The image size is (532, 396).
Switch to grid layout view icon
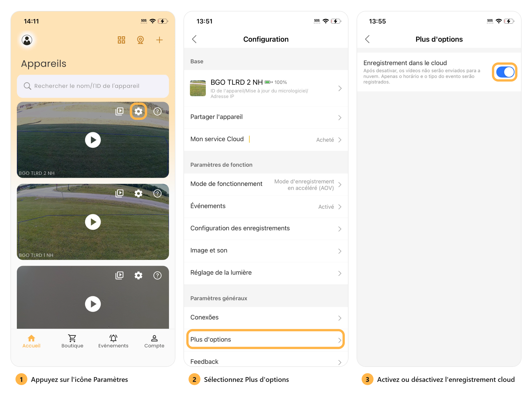pyautogui.click(x=121, y=40)
